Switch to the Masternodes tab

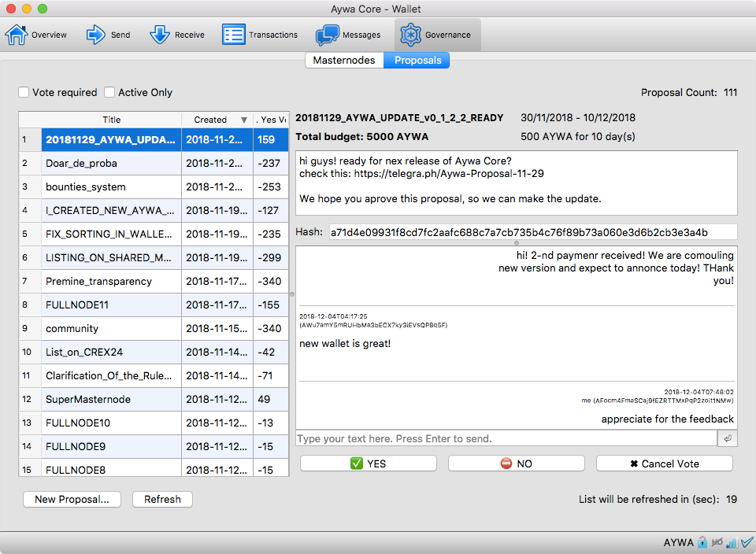click(344, 61)
